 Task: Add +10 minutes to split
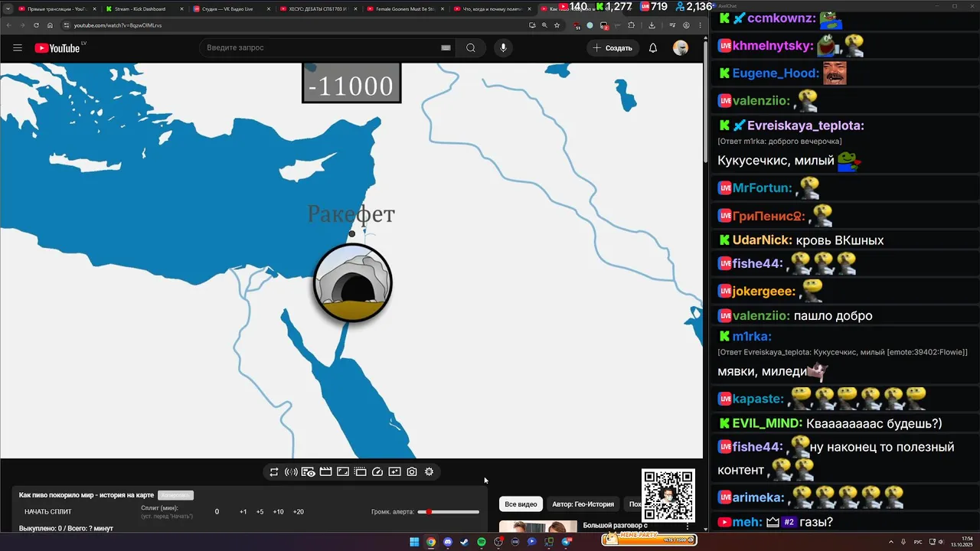point(278,512)
